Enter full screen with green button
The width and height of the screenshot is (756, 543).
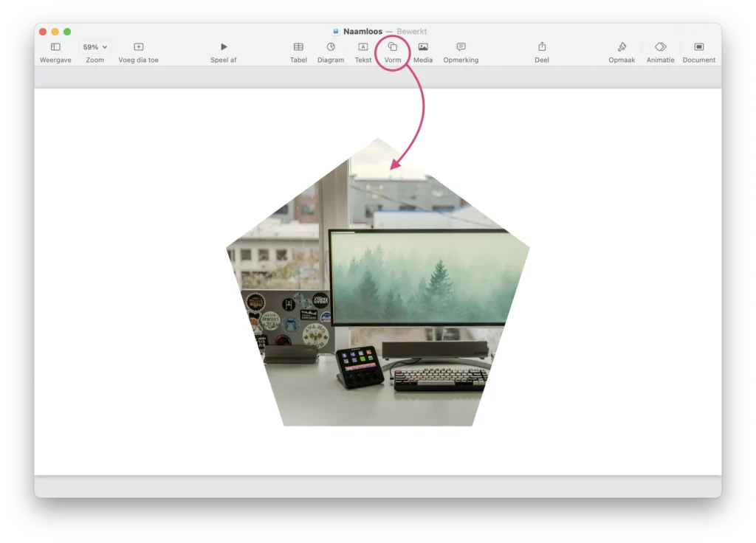pyautogui.click(x=67, y=32)
